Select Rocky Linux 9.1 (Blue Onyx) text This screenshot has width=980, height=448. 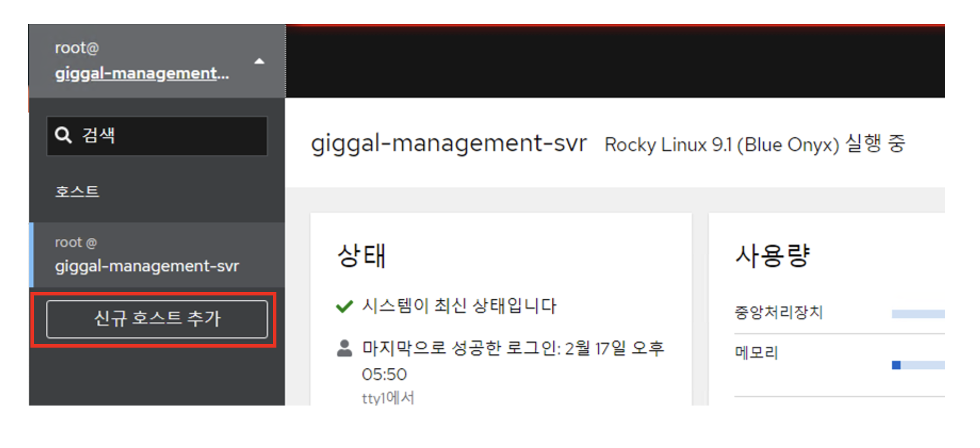click(x=722, y=144)
